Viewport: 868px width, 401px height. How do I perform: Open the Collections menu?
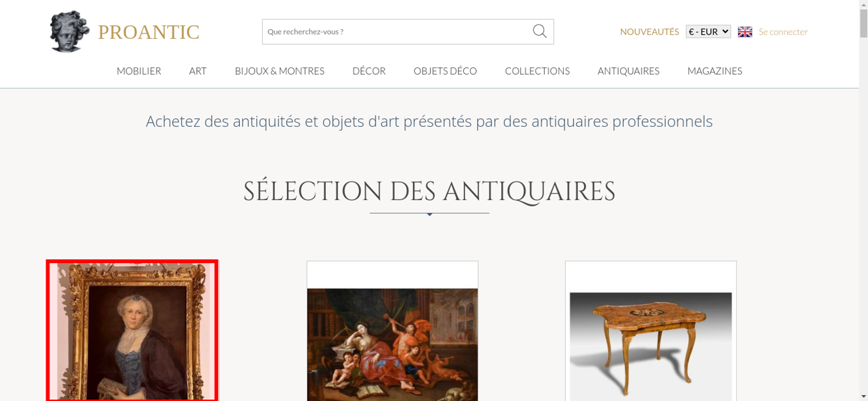[537, 71]
